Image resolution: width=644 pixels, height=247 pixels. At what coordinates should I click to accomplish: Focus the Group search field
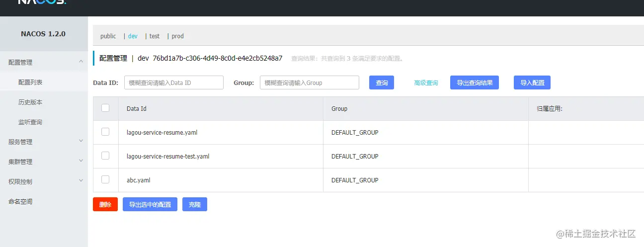coord(310,82)
